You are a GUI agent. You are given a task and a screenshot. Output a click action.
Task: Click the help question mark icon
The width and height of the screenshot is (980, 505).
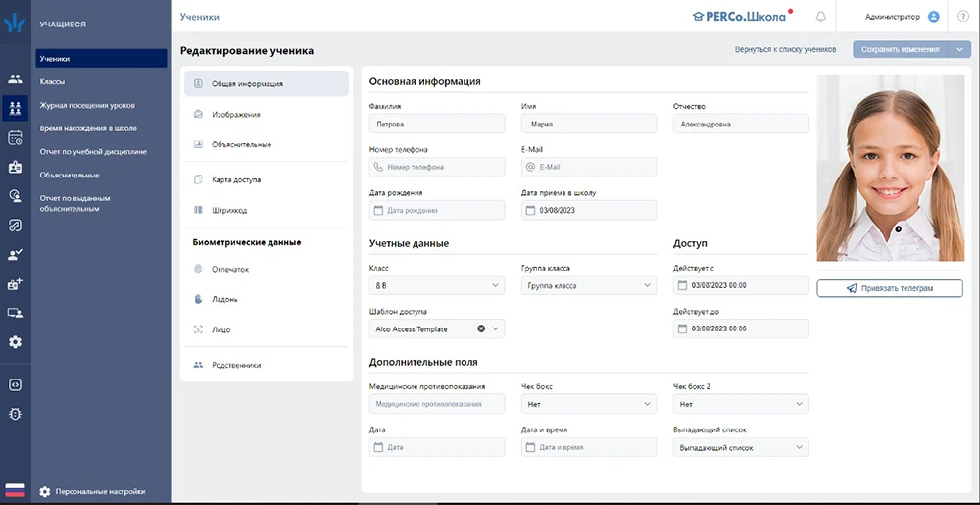pyautogui.click(x=963, y=17)
